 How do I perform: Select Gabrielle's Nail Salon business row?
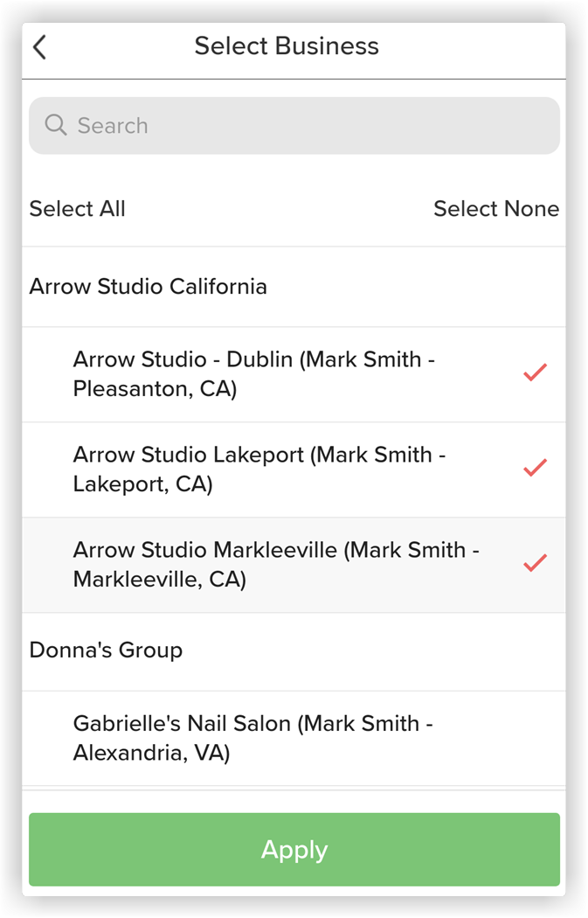pyautogui.click(x=294, y=738)
